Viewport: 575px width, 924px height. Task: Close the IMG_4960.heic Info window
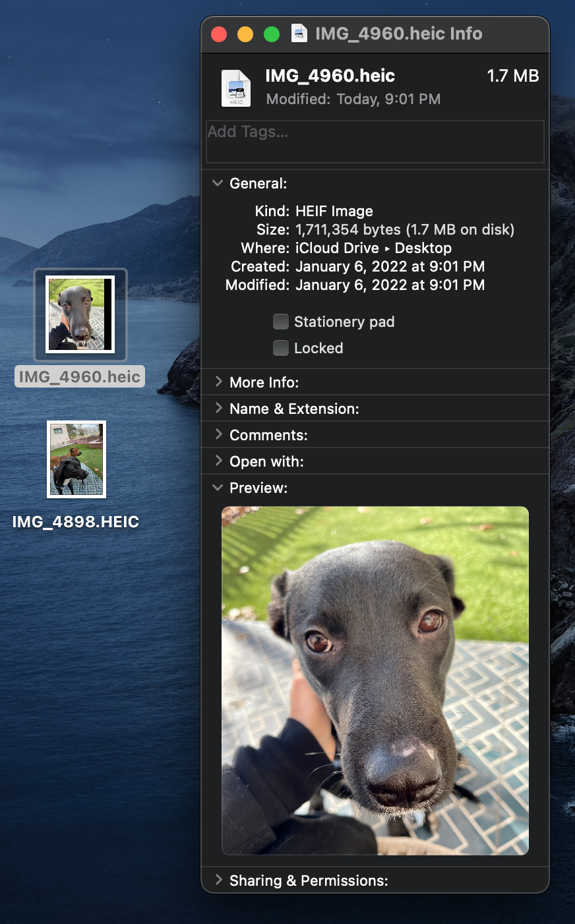(x=219, y=34)
